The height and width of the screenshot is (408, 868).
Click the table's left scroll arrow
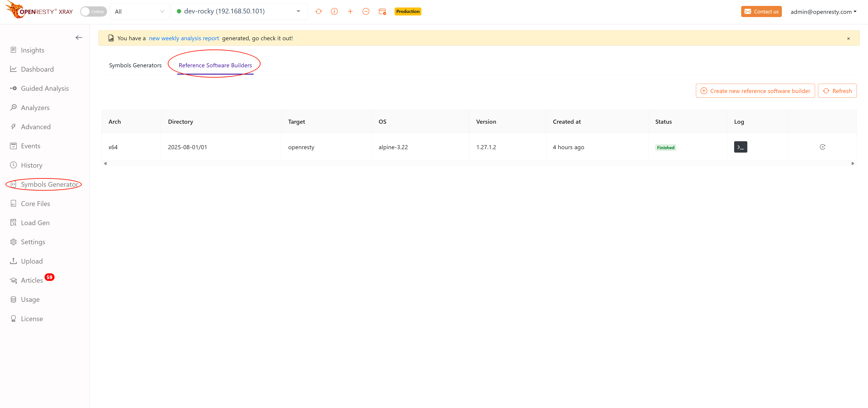[105, 164]
